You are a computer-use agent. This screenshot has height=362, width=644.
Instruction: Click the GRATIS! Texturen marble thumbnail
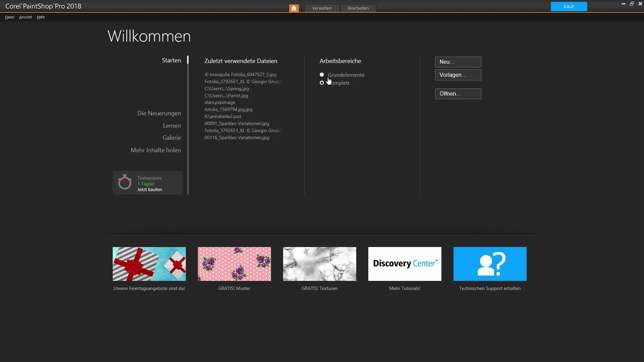(320, 264)
